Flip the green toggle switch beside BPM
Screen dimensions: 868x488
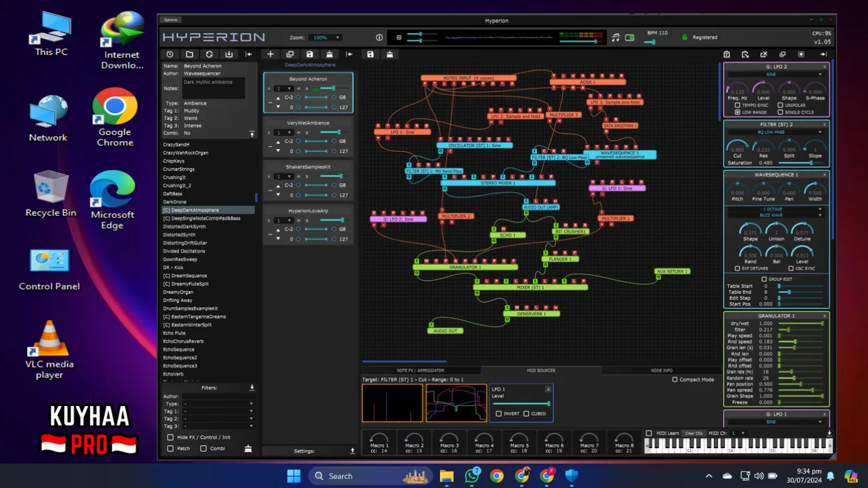[x=629, y=37]
